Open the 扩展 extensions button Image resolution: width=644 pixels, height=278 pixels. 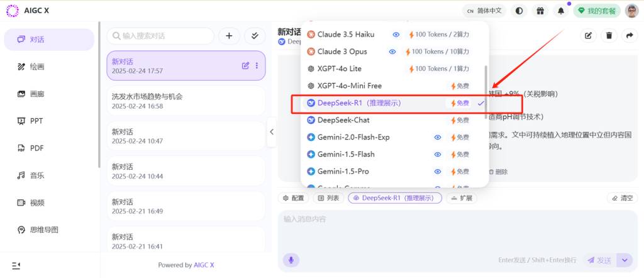point(462,198)
